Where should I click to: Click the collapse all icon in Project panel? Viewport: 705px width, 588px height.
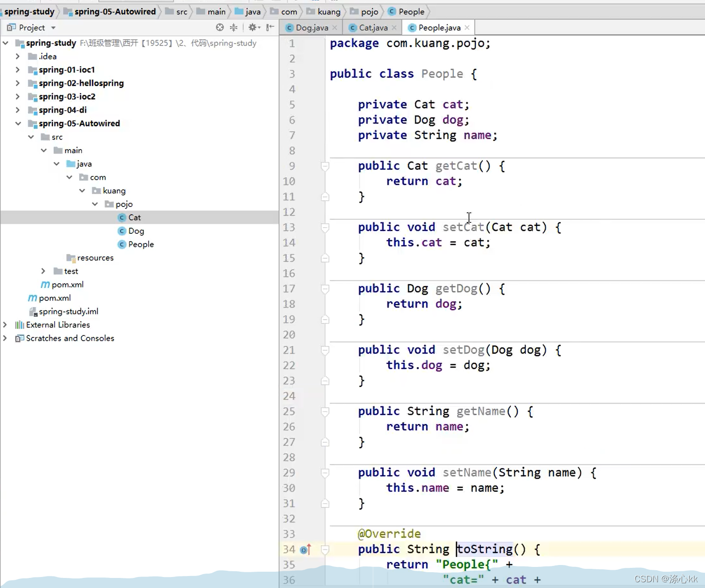point(234,27)
